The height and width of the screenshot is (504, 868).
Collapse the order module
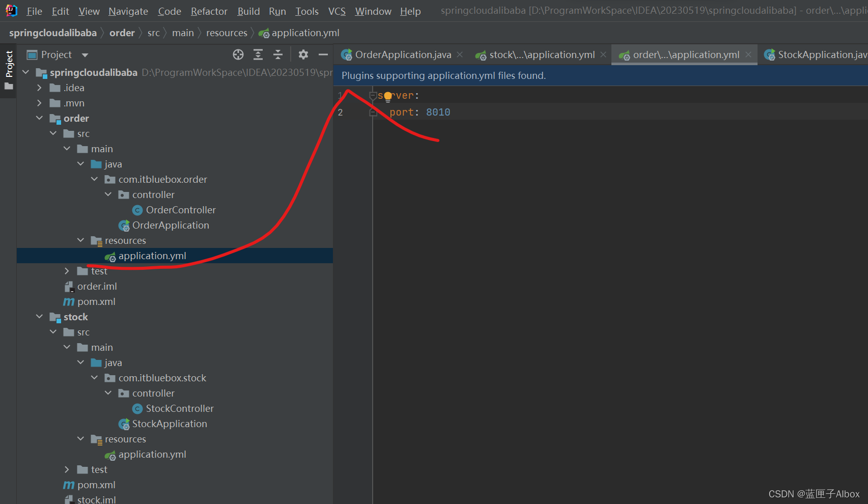(39, 118)
